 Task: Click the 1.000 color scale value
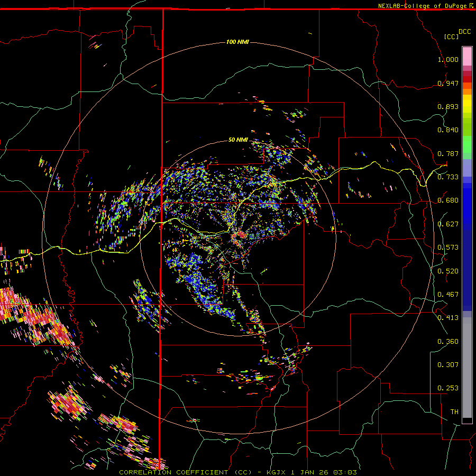pos(448,59)
